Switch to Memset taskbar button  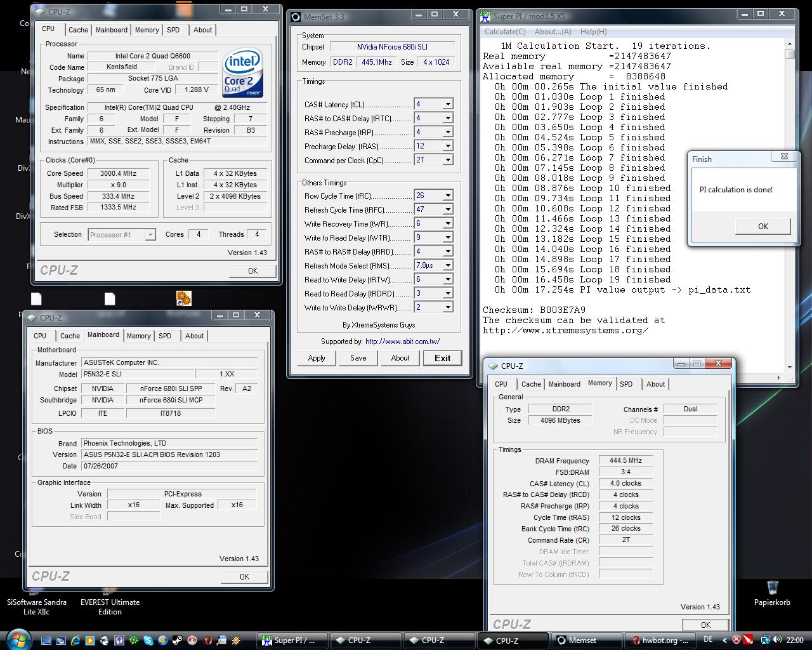click(586, 640)
